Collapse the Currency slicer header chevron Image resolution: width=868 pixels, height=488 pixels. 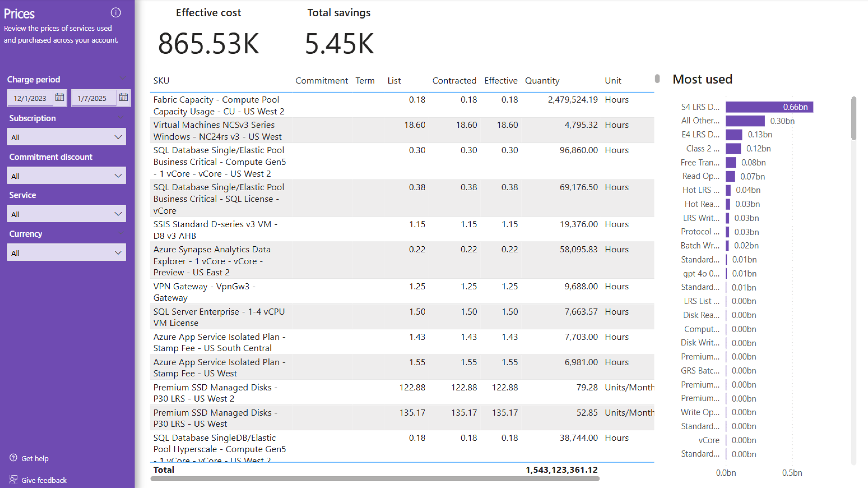coord(121,233)
